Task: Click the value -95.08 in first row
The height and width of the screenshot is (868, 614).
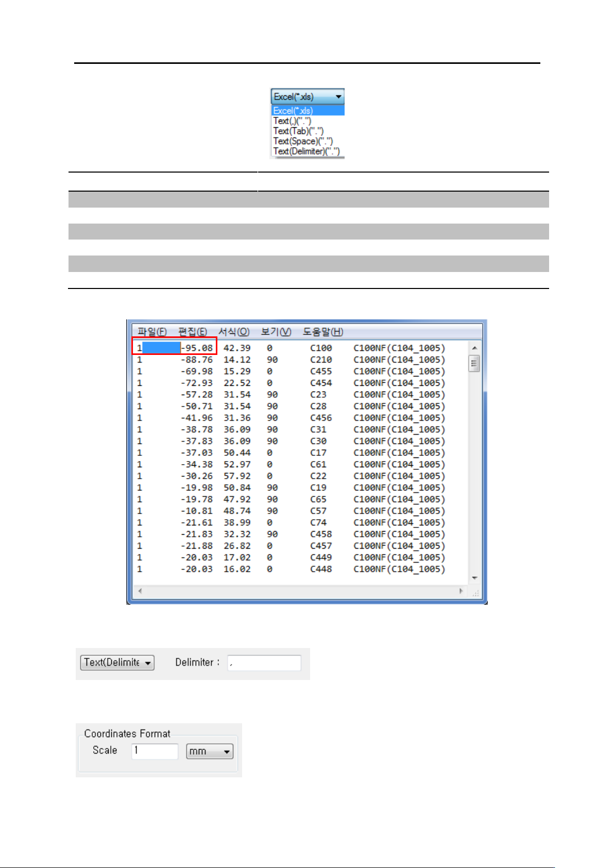Action: [197, 348]
